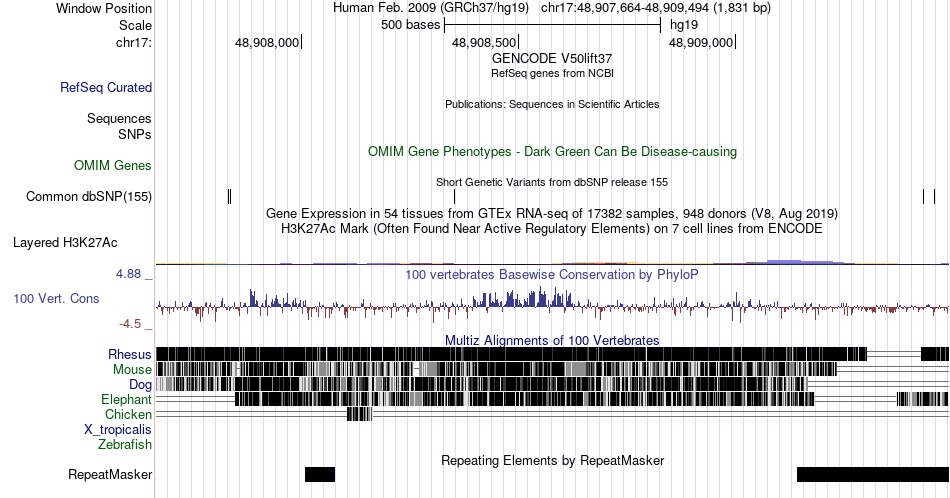The height and width of the screenshot is (498, 950).
Task: Click the OMIM Gene Phenotypes track title
Action: (x=552, y=151)
